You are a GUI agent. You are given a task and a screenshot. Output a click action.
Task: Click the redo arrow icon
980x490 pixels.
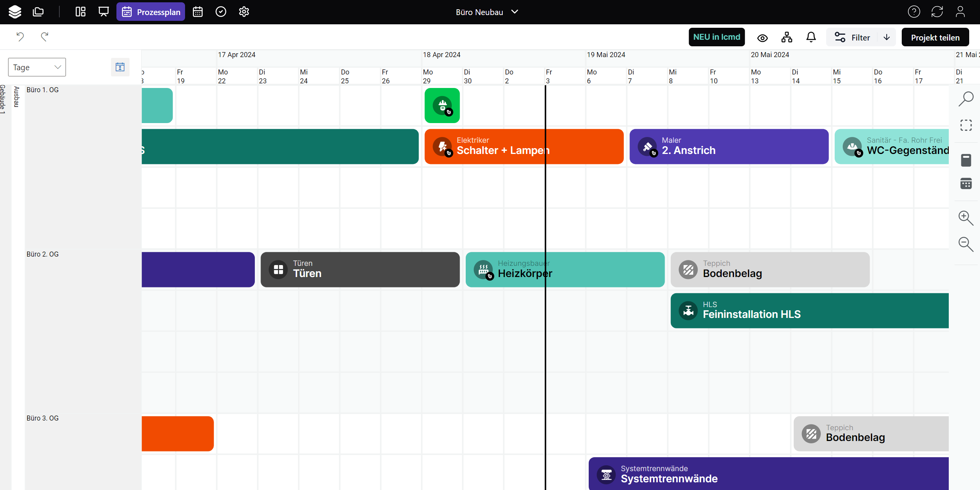click(x=45, y=37)
